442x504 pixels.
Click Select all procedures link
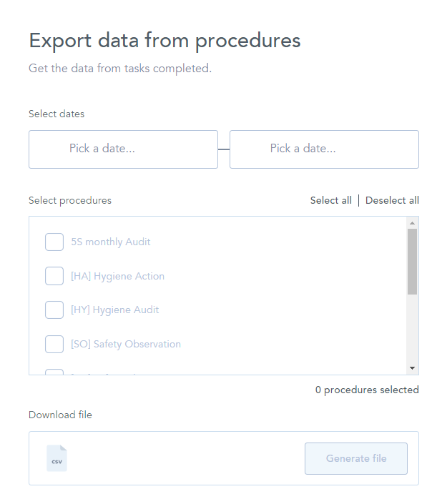[x=330, y=200]
